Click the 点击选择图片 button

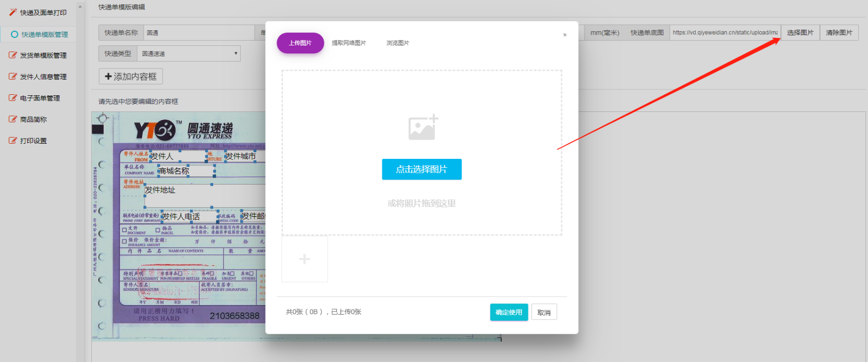click(x=422, y=169)
